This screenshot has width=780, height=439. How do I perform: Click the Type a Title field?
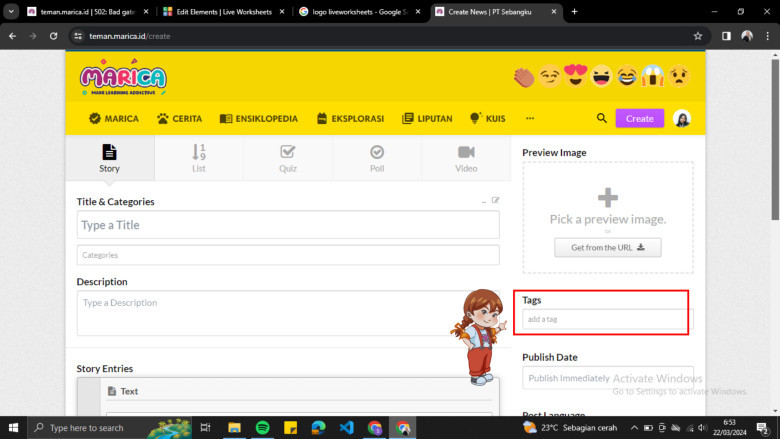click(x=288, y=225)
